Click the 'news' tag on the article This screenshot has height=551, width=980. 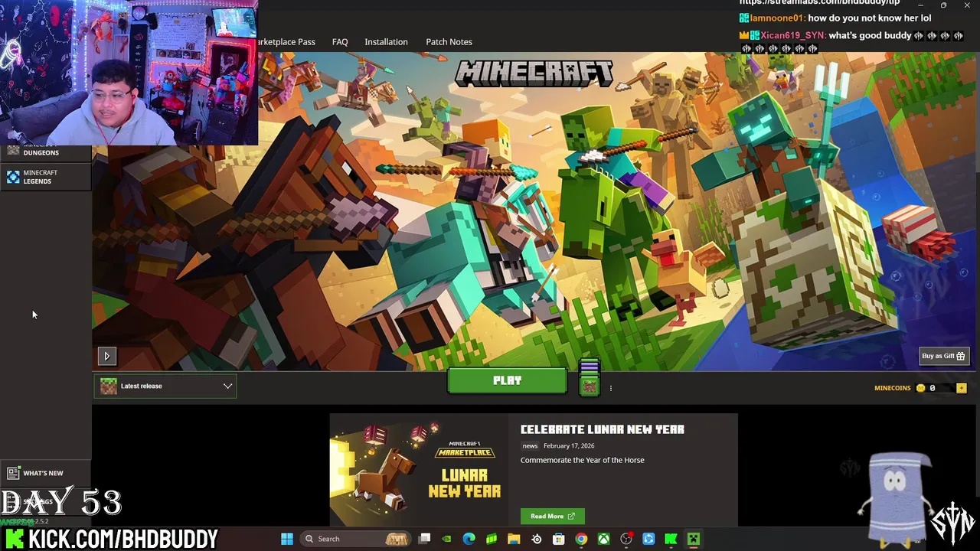[530, 446]
